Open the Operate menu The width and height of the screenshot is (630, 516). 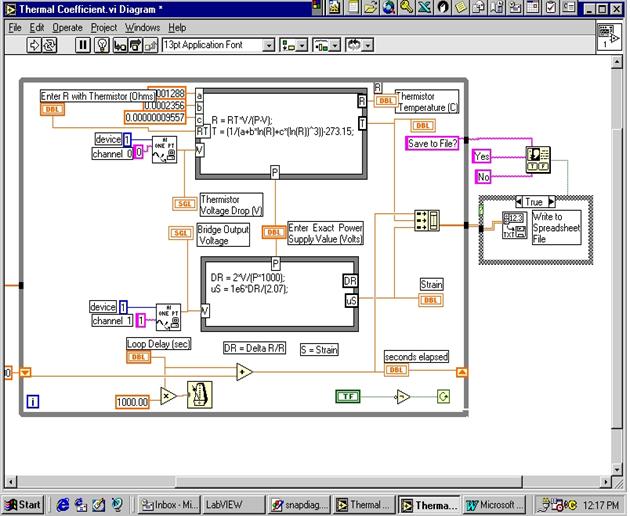coord(68,27)
